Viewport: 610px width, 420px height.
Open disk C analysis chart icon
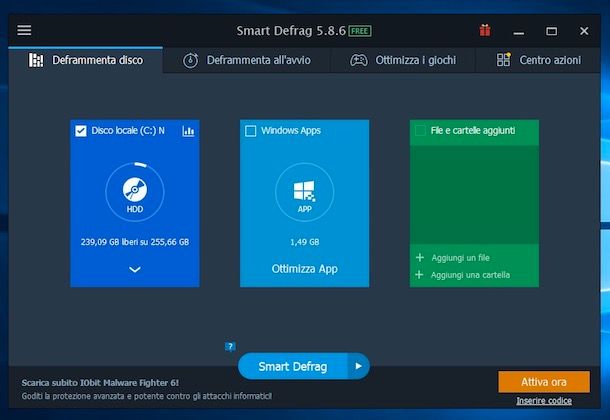click(x=188, y=131)
